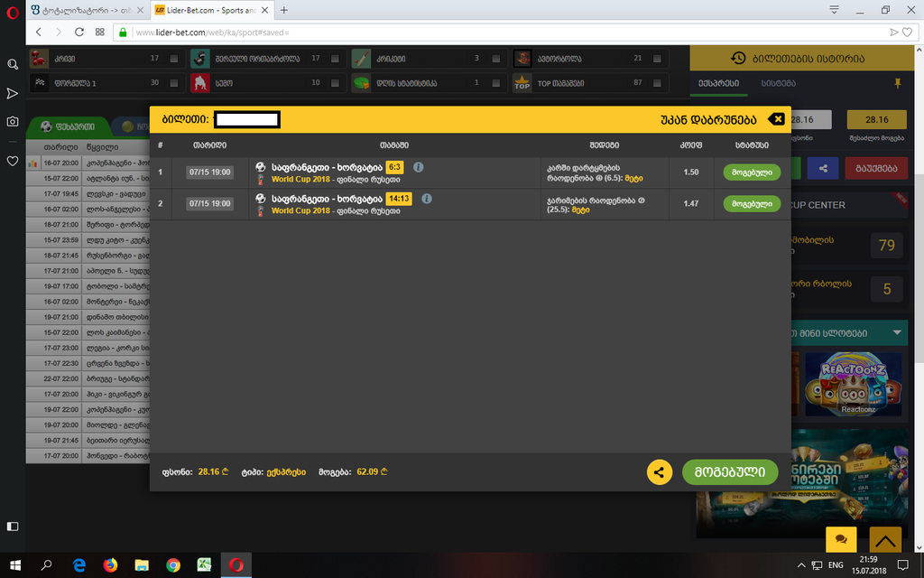Check the TOP games checkbox
Screen dimensions: 924x578
point(657,83)
